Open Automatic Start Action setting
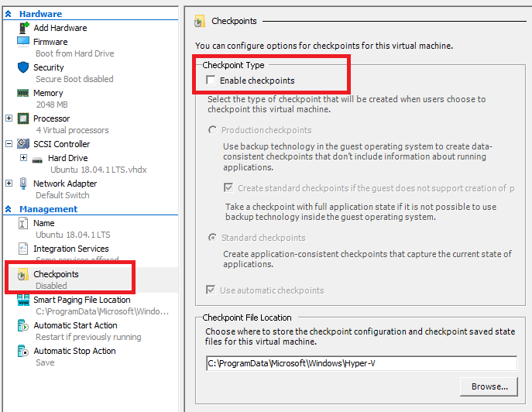Viewport: 532px width, 412px height. (75, 325)
